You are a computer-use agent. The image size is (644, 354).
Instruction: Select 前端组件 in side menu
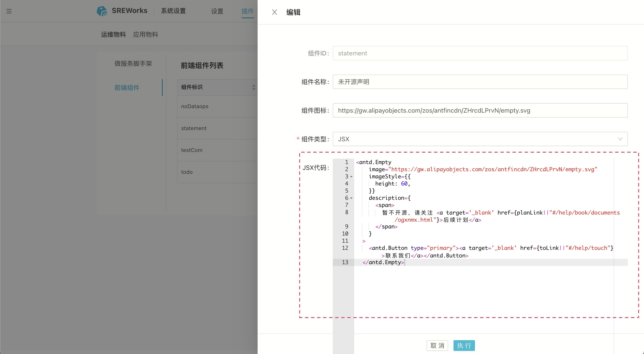pos(127,88)
